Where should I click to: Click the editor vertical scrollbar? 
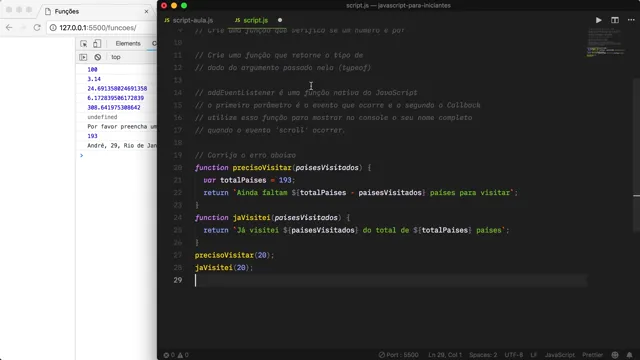636,155
